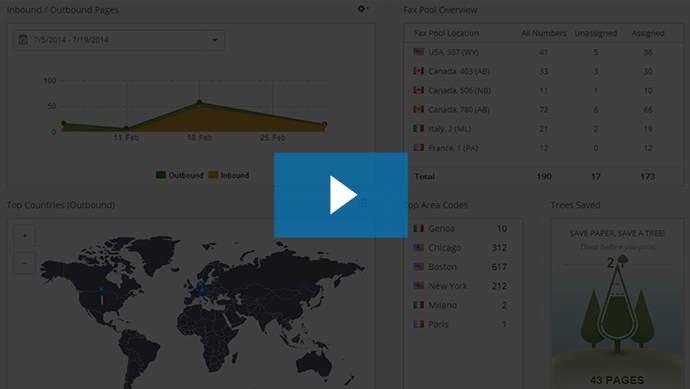Click the Unassigned column header

click(596, 33)
